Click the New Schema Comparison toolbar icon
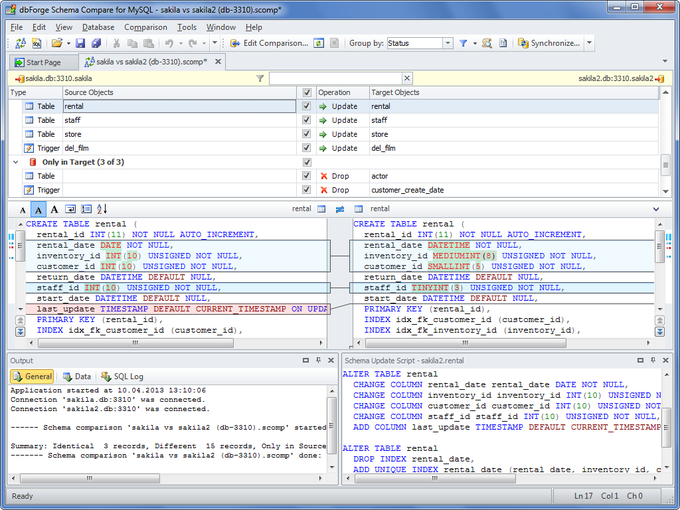This screenshot has width=680, height=510. coord(20,43)
